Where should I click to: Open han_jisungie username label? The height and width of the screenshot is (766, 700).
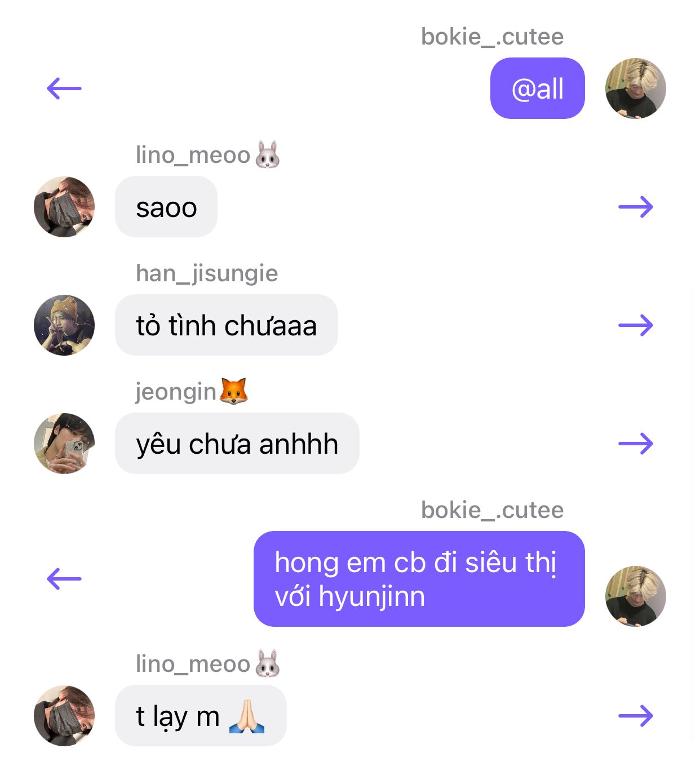click(207, 274)
